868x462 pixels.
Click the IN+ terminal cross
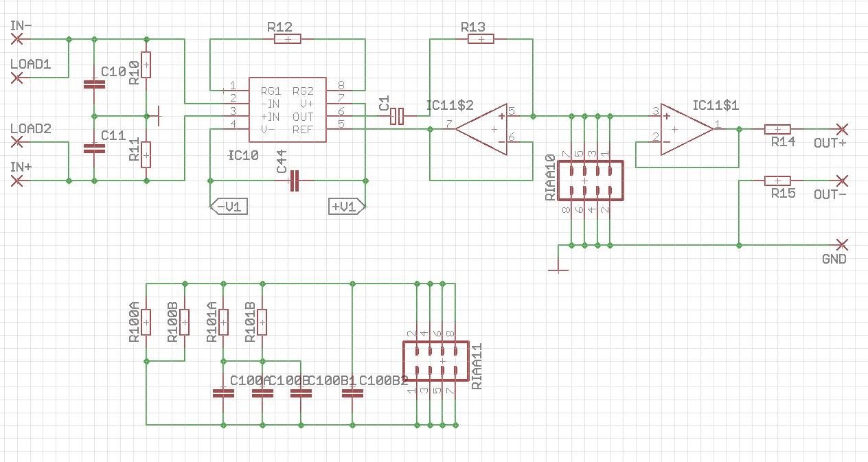tap(17, 181)
